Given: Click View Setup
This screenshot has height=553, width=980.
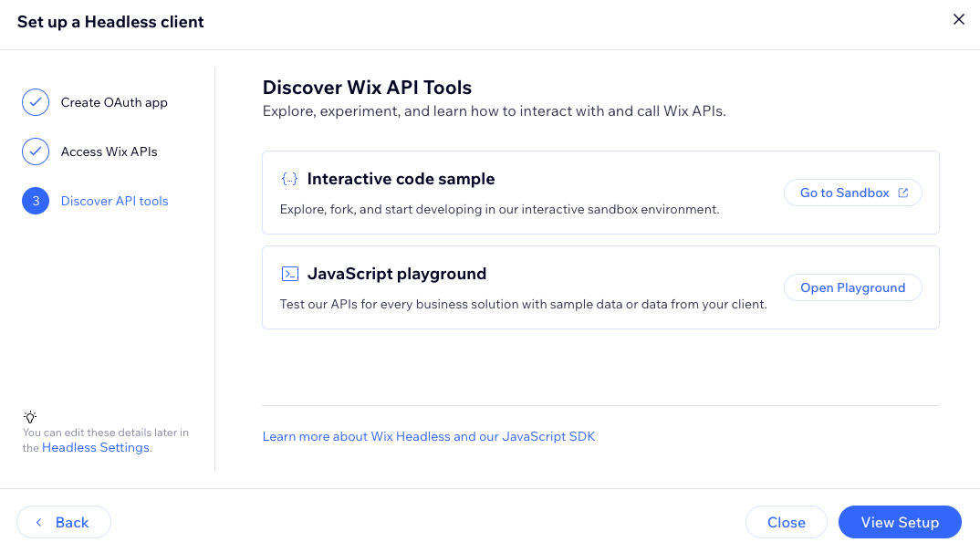Looking at the screenshot, I should (900, 522).
